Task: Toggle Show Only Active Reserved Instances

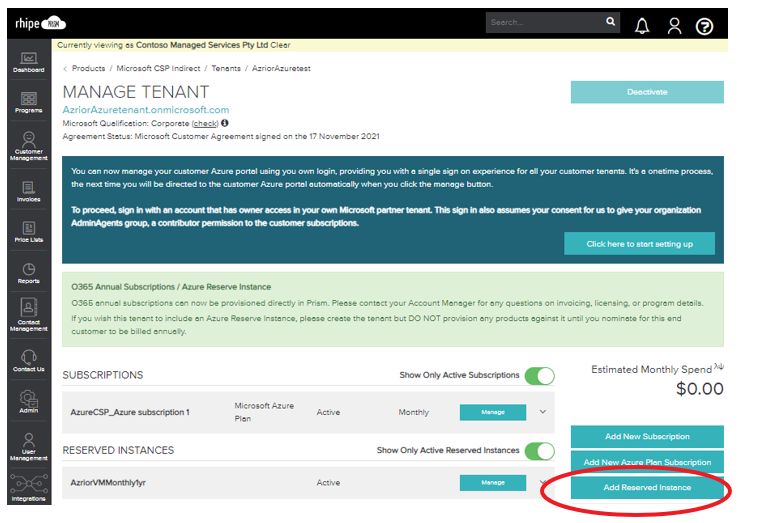Action: click(539, 451)
